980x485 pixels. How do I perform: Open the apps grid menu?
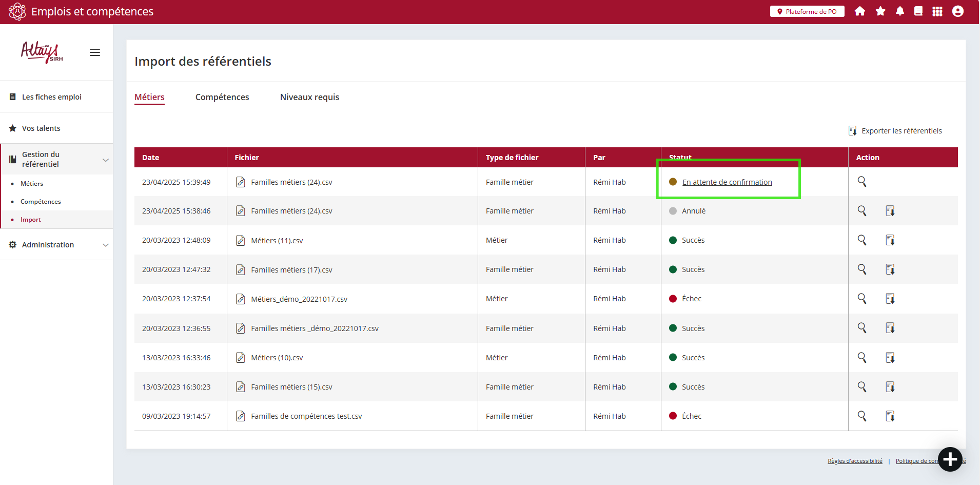[x=937, y=11]
